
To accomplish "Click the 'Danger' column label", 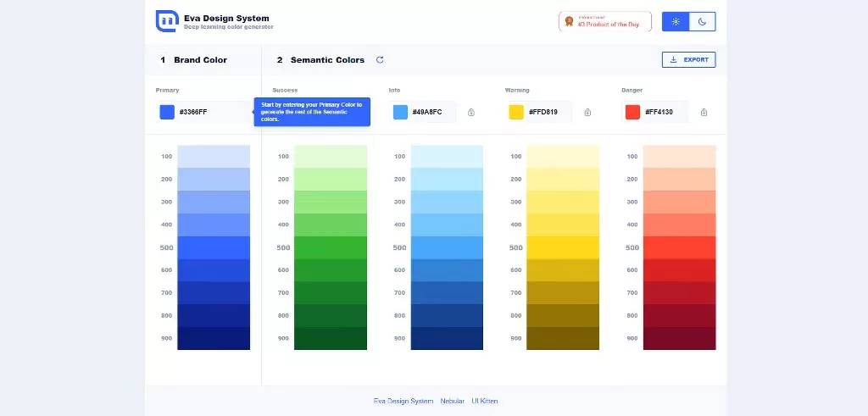I will pyautogui.click(x=632, y=90).
